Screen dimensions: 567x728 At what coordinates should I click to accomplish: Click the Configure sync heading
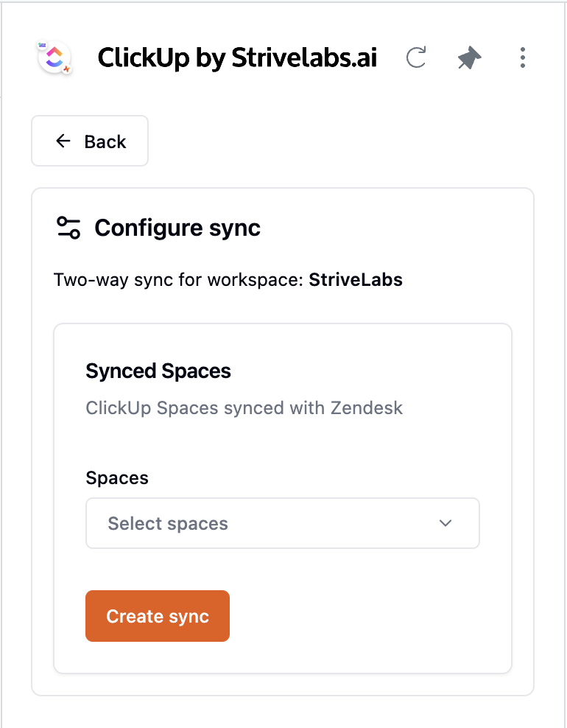tap(177, 228)
